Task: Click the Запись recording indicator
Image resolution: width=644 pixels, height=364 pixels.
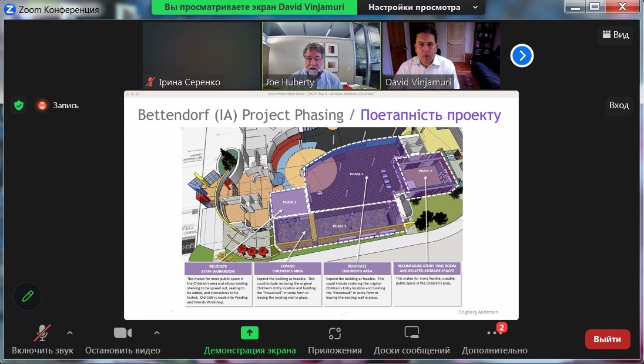Action: coord(58,105)
